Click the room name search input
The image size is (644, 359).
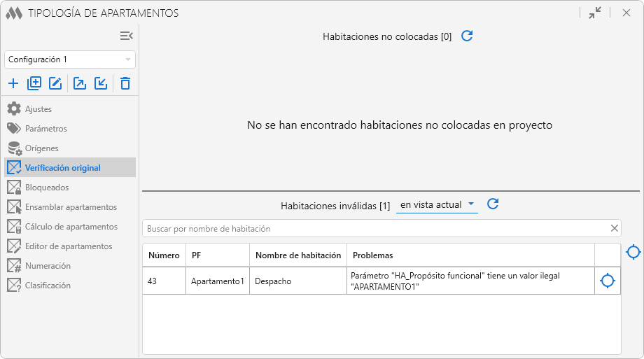pyautogui.click(x=371, y=229)
